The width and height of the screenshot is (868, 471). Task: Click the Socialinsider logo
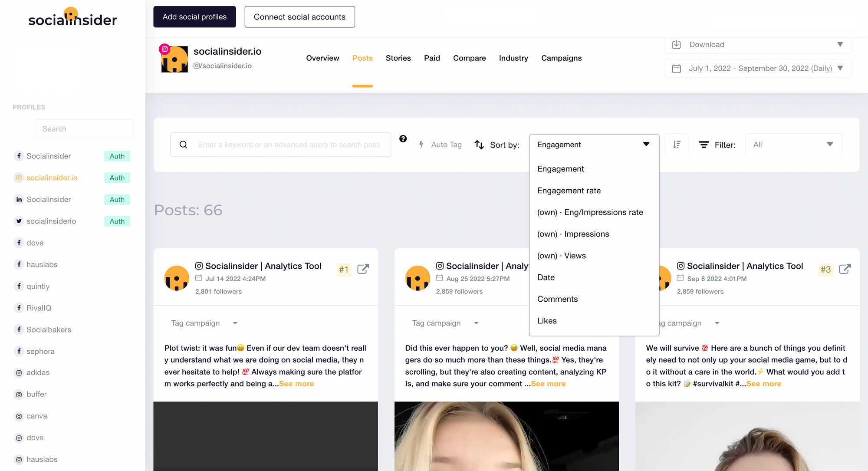click(x=72, y=17)
